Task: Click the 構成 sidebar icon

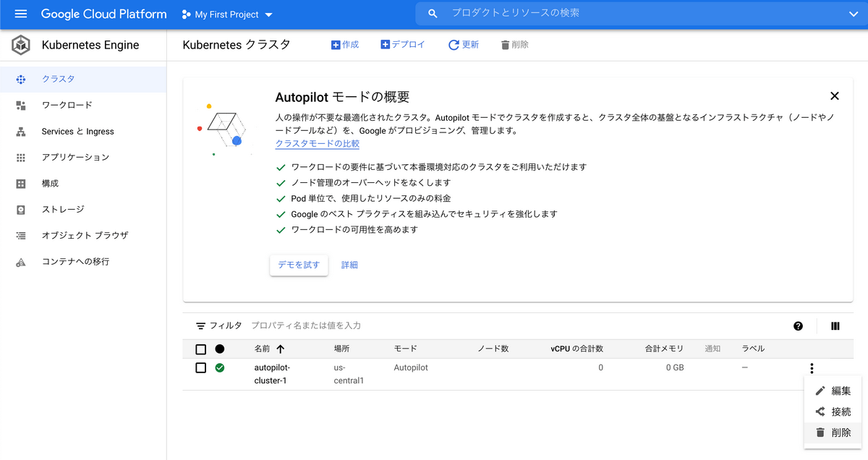Action: (x=20, y=184)
